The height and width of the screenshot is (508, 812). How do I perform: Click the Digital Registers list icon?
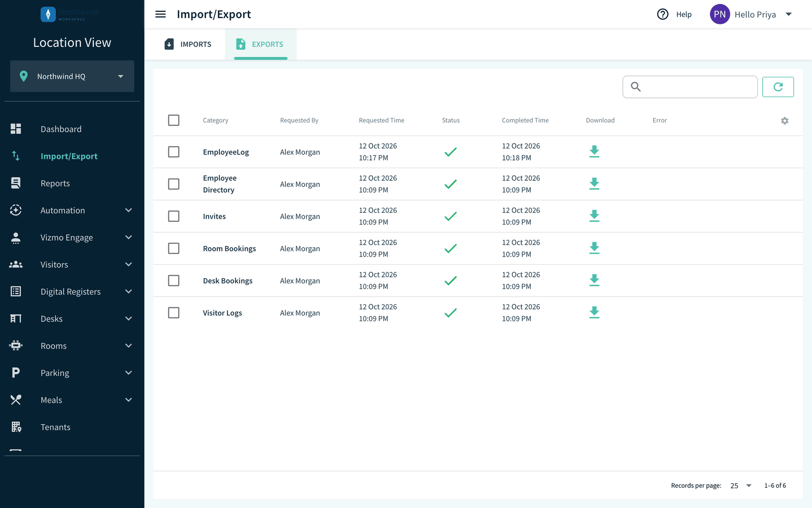(x=16, y=292)
